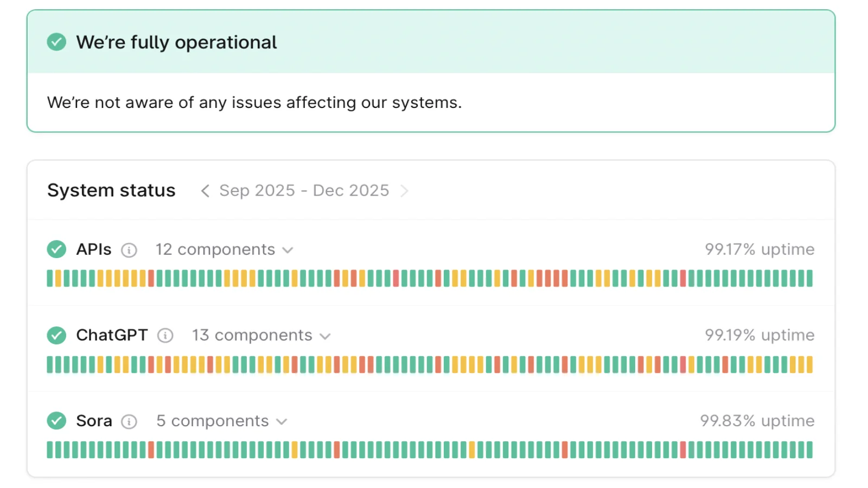Click the ChatGPT operational status checkmark
Image resolution: width=868 pixels, height=488 pixels.
click(56, 335)
